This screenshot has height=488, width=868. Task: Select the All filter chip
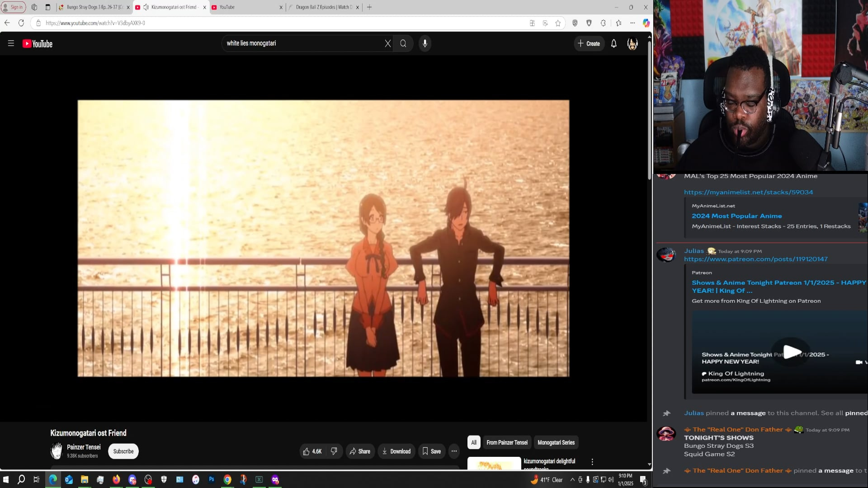click(473, 443)
